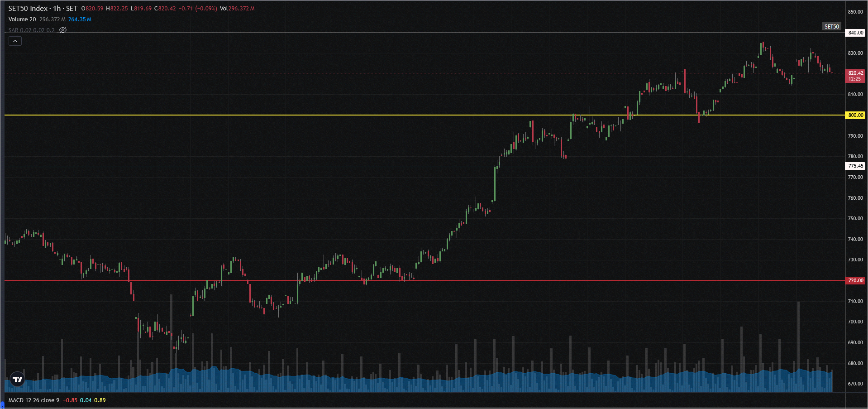Select the yellow 800.00 price label
The image size is (868, 409).
[x=855, y=115]
